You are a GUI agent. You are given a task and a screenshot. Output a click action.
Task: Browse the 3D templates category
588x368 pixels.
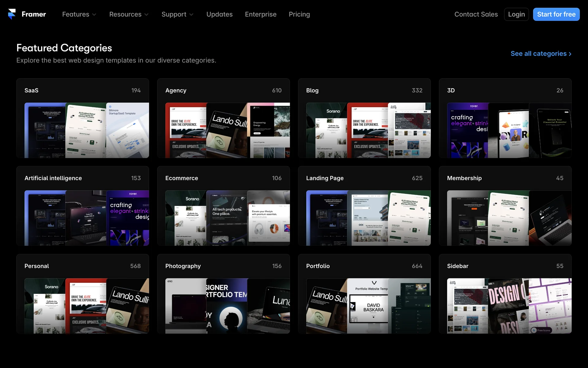[x=505, y=118]
